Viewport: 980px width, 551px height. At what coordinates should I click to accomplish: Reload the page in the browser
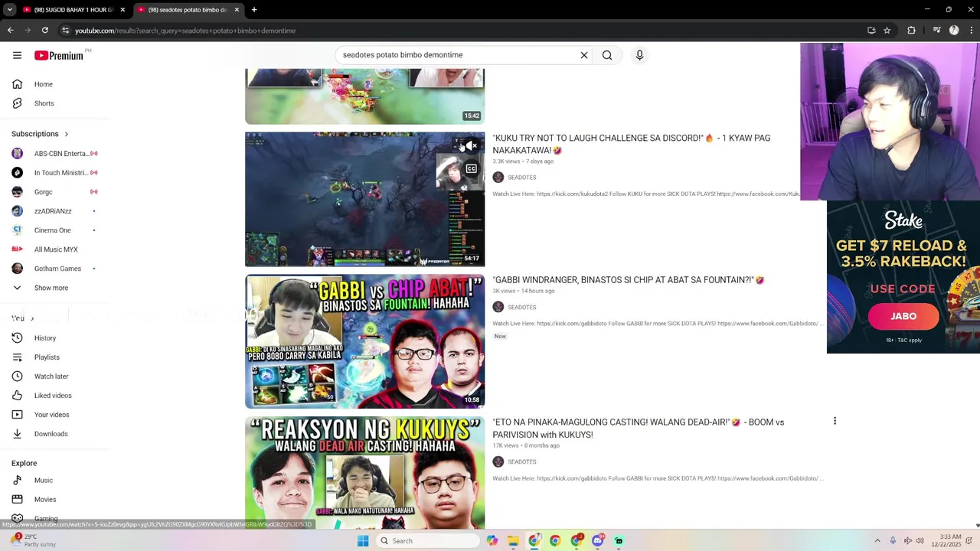pos(45,31)
